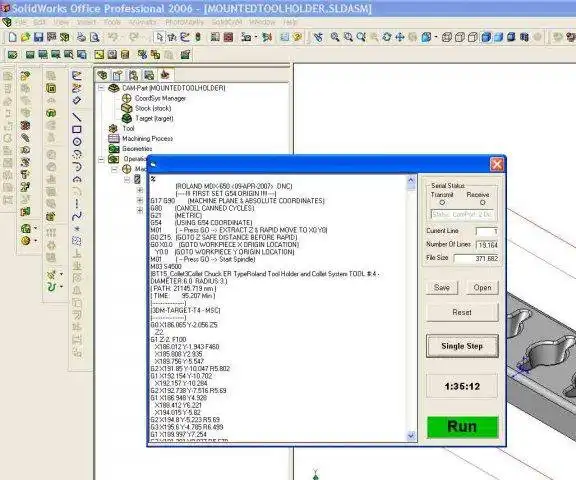This screenshot has width=576, height=480.
Task: Click the File Size field
Action: (x=476, y=259)
